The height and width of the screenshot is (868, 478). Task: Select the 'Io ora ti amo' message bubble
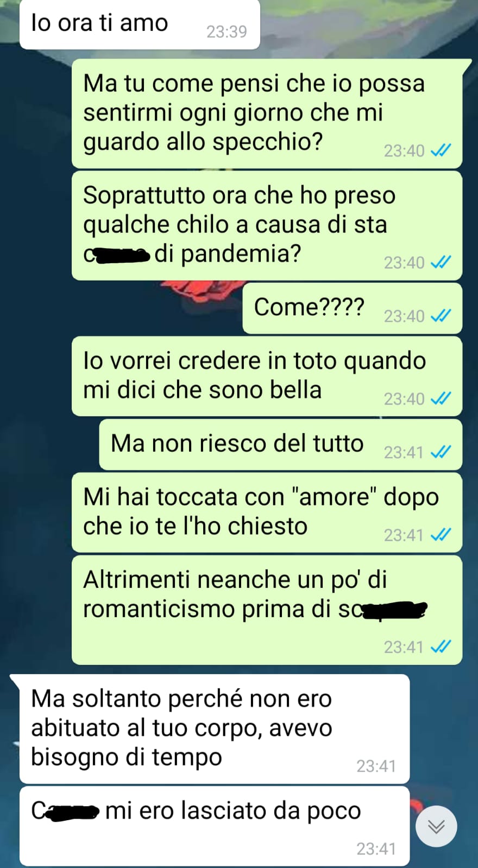tap(140, 24)
